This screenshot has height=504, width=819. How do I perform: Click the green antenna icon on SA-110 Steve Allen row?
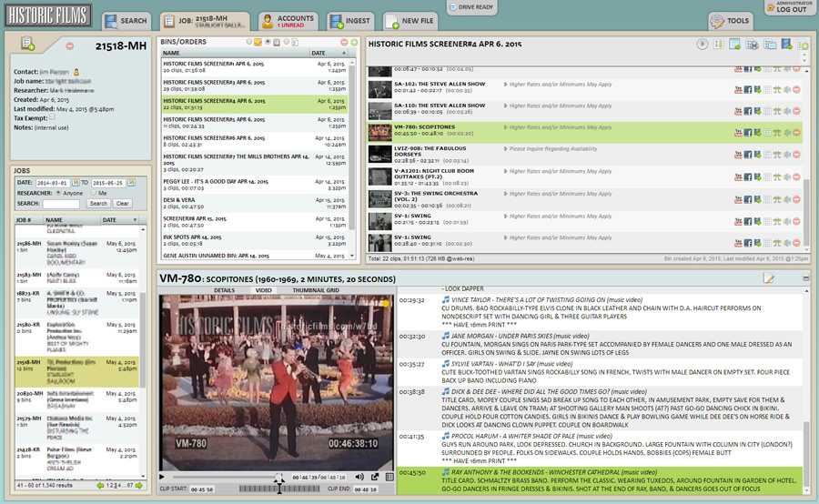(777, 111)
